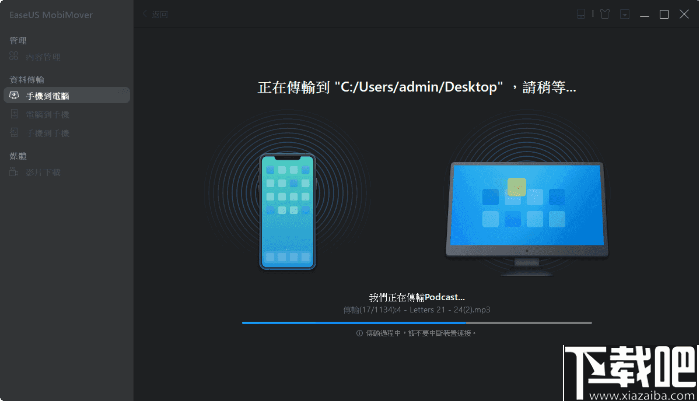Click the 'Letters 21 - 24(2).mp3' file text
Screen dimensions: 699x401
pos(450,310)
